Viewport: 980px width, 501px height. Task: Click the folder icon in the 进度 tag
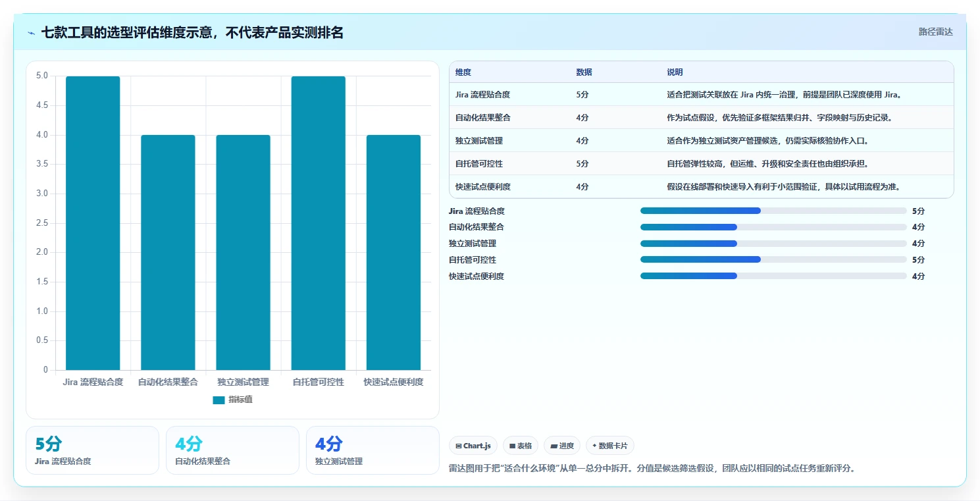pos(554,446)
